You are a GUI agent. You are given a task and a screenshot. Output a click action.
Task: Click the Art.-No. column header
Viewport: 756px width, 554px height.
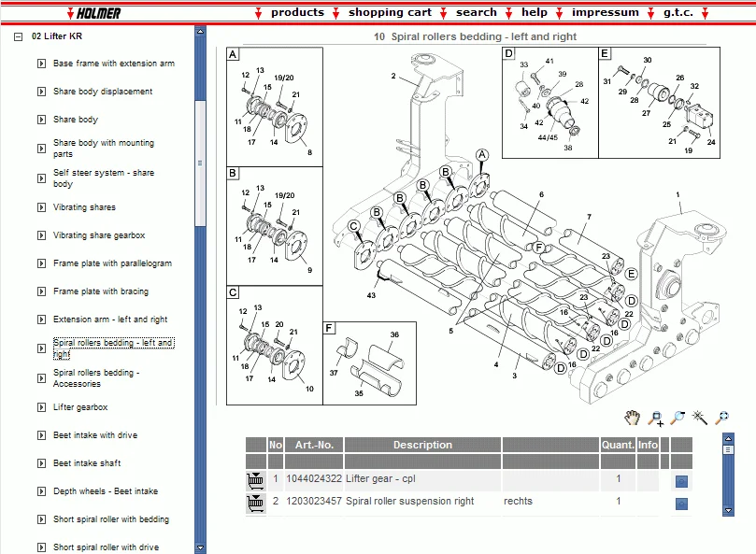coord(314,445)
